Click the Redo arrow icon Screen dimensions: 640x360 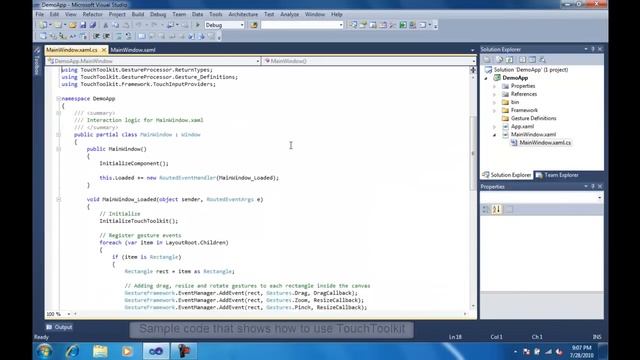(154, 25)
